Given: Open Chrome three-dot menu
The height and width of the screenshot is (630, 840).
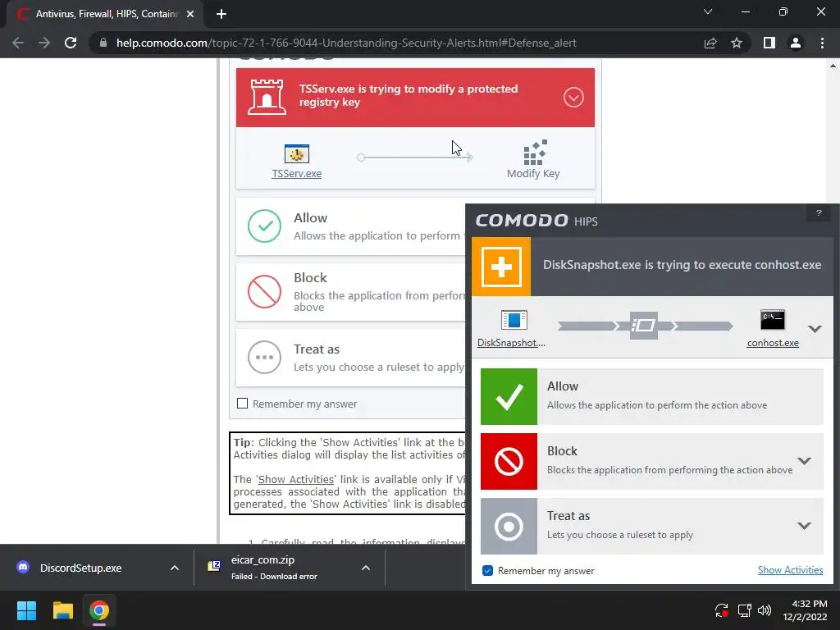Looking at the screenshot, I should [822, 43].
